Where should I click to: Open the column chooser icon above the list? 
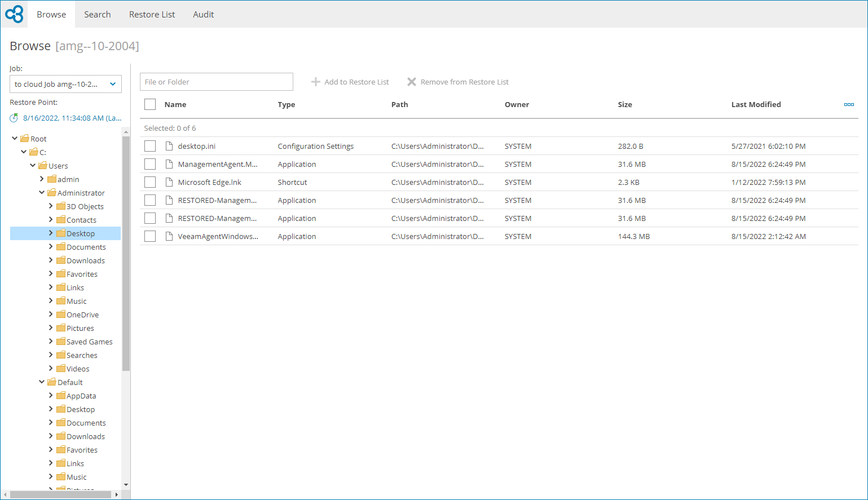point(849,104)
